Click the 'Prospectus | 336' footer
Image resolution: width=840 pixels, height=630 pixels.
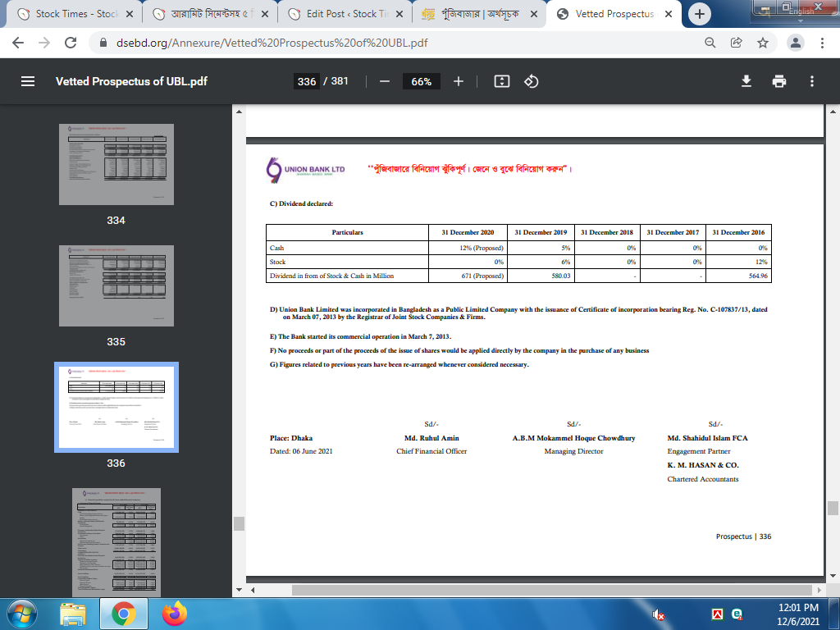[x=743, y=536]
